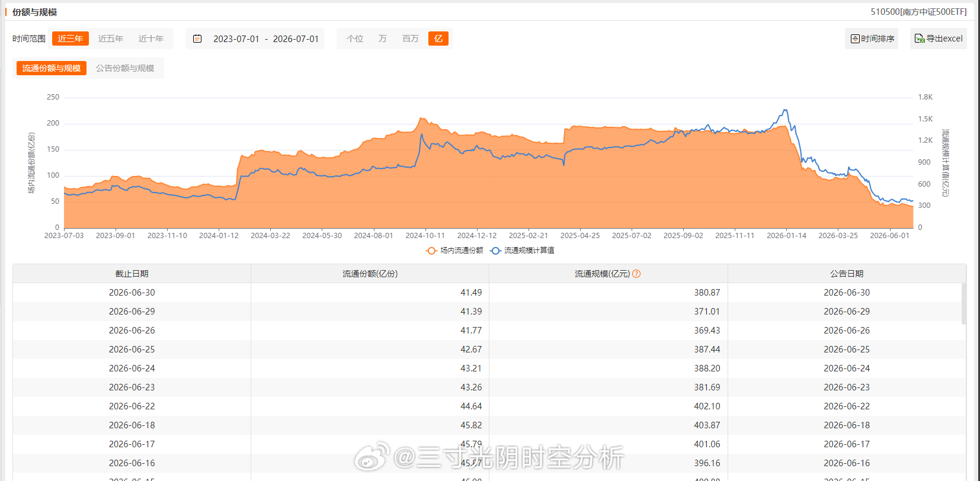The width and height of the screenshot is (980, 481).
Task: Click the 份额与规模 section title
Action: pos(34,12)
